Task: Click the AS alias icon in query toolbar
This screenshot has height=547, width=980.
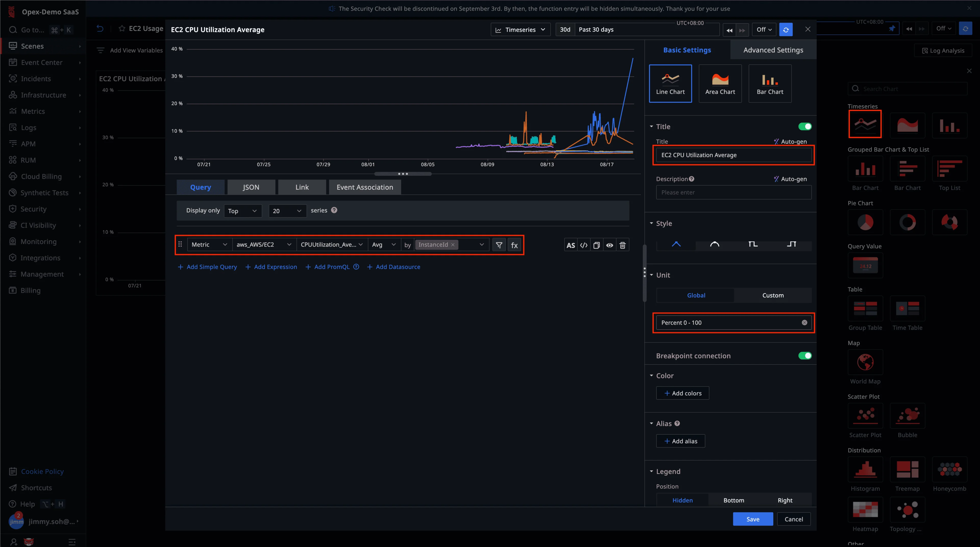Action: point(570,245)
